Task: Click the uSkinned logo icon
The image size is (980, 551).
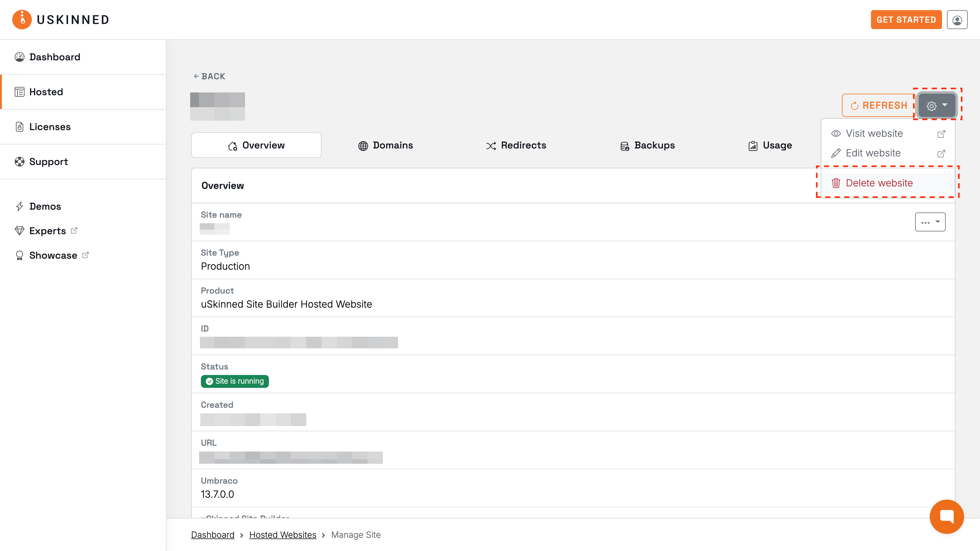Action: click(x=22, y=19)
